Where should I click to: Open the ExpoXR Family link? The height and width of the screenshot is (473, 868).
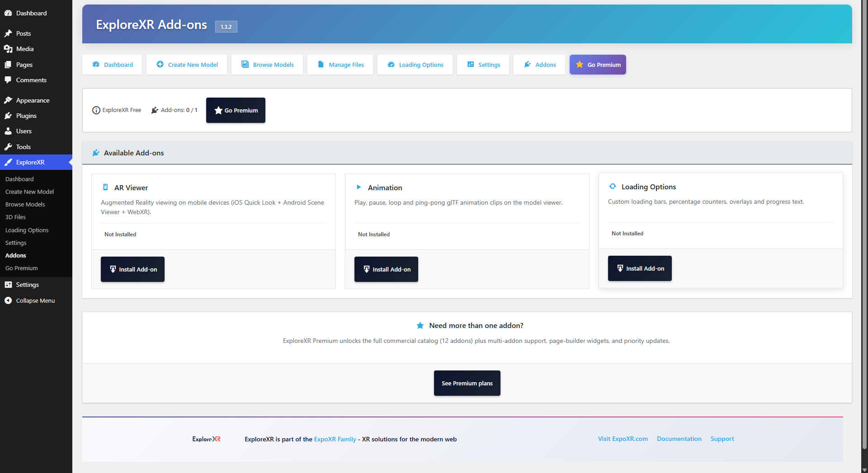pyautogui.click(x=335, y=439)
